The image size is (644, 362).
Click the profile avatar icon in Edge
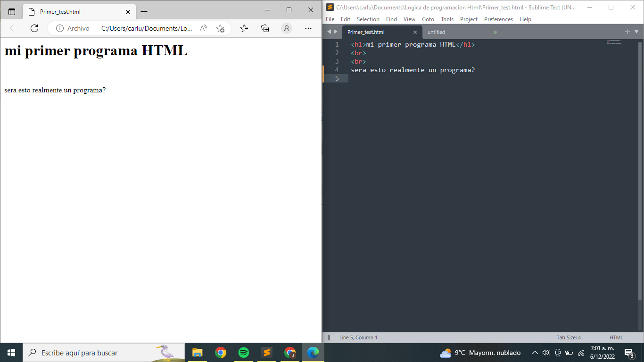tap(287, 28)
